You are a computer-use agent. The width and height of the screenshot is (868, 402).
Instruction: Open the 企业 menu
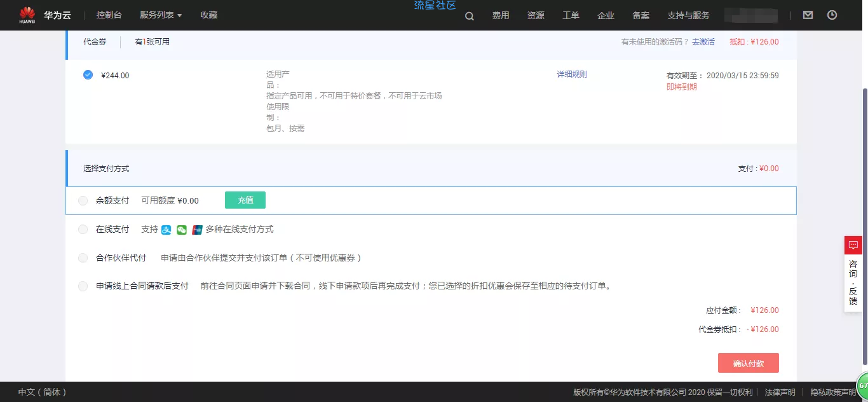[x=606, y=15]
